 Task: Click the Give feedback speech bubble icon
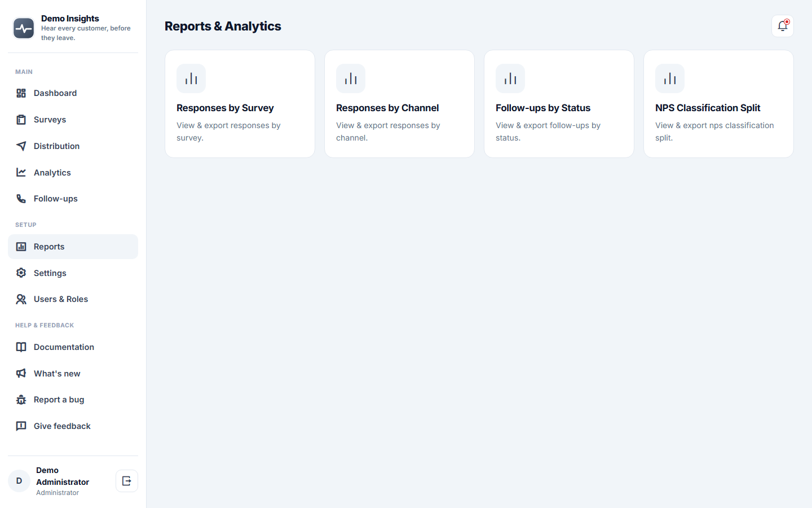click(x=21, y=426)
